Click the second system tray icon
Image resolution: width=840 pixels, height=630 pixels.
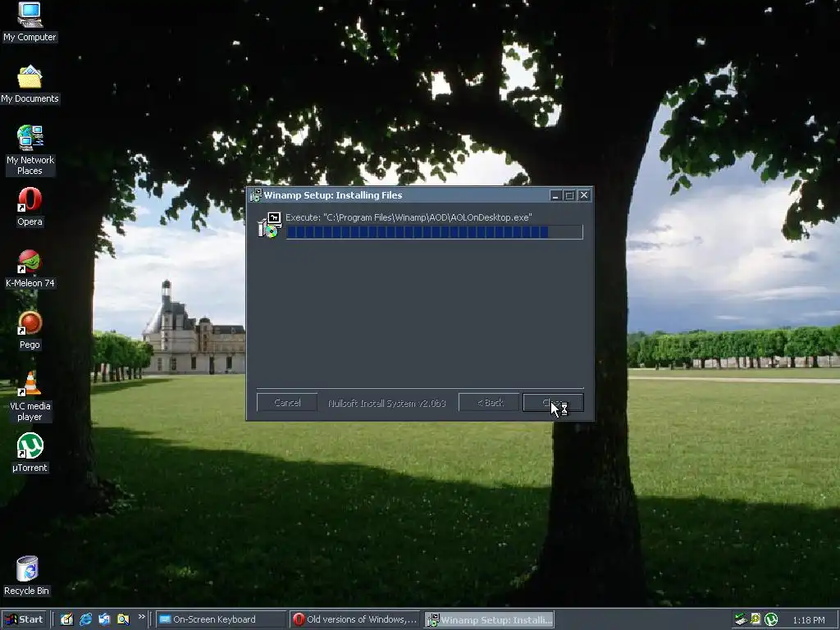756,619
